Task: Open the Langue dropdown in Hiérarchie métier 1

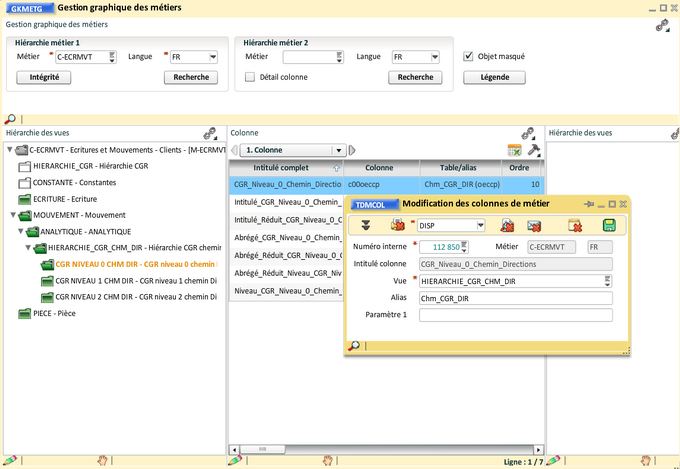Action: point(212,57)
